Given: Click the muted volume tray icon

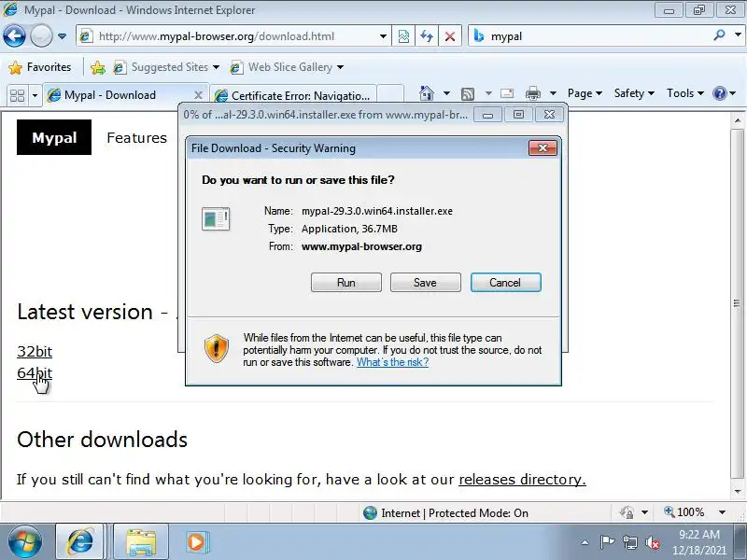Looking at the screenshot, I should [652, 542].
